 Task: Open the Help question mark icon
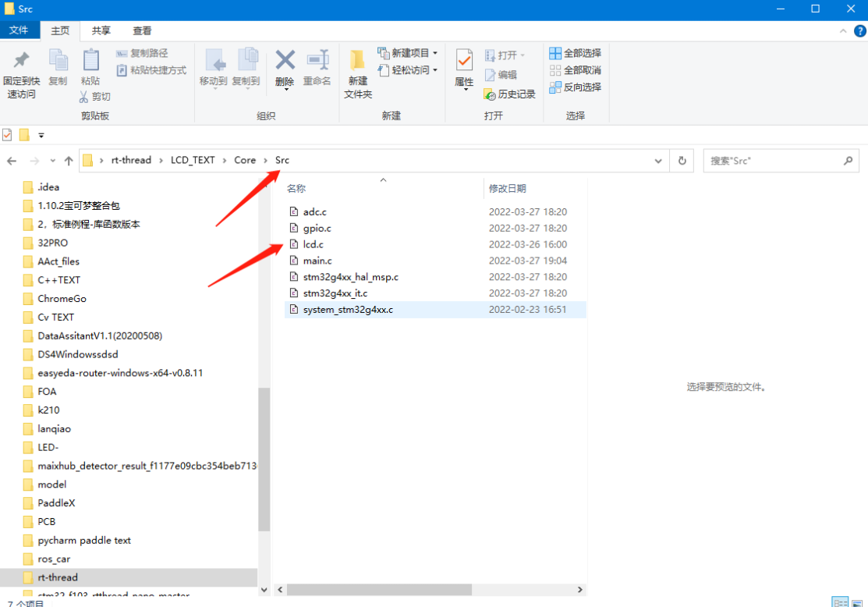859,31
